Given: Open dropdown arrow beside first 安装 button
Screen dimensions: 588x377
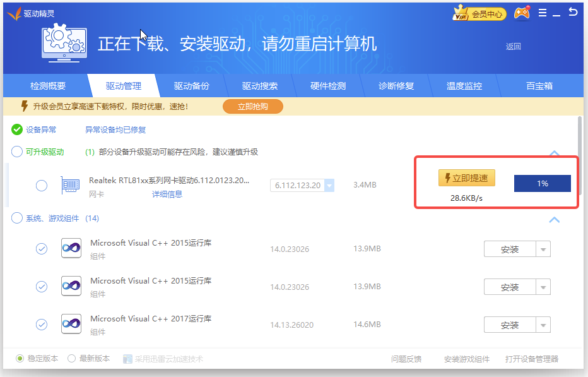Looking at the screenshot, I should 543,249.
